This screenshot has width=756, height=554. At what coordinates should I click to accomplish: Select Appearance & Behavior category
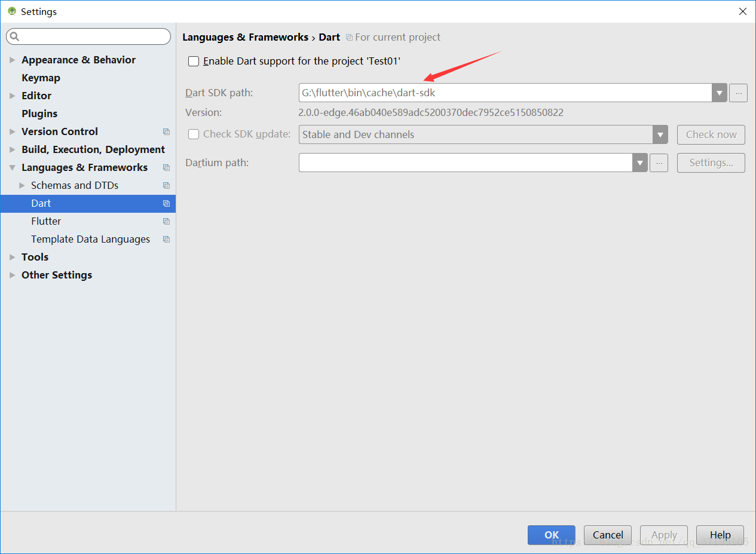click(78, 60)
